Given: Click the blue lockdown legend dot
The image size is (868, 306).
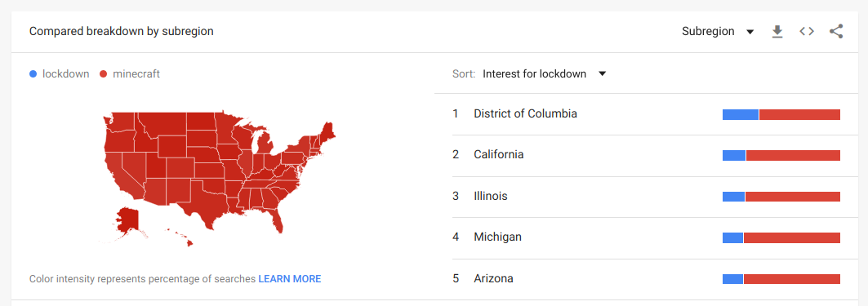Looking at the screenshot, I should coord(33,74).
